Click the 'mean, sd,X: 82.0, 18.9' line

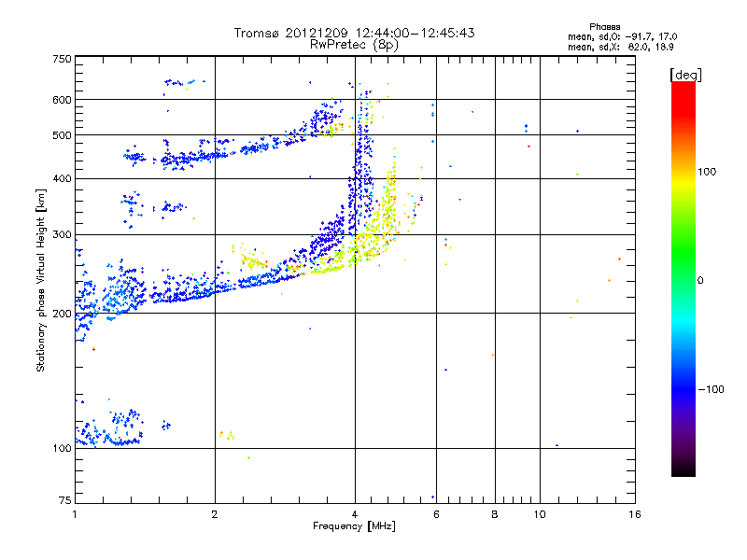click(620, 47)
